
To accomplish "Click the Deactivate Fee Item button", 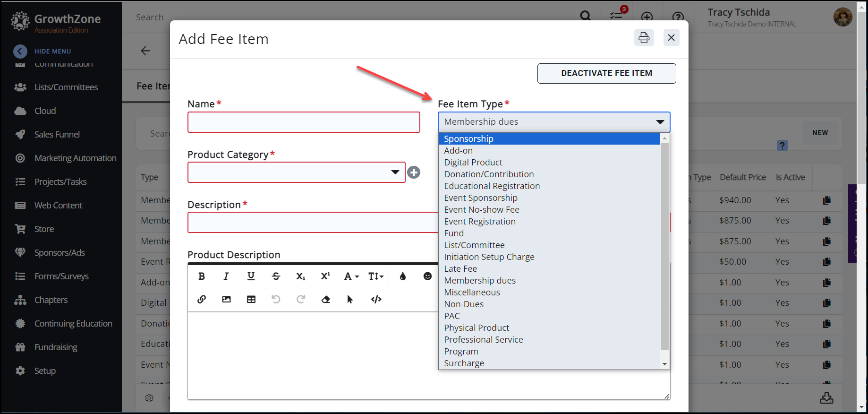I will tap(606, 73).
